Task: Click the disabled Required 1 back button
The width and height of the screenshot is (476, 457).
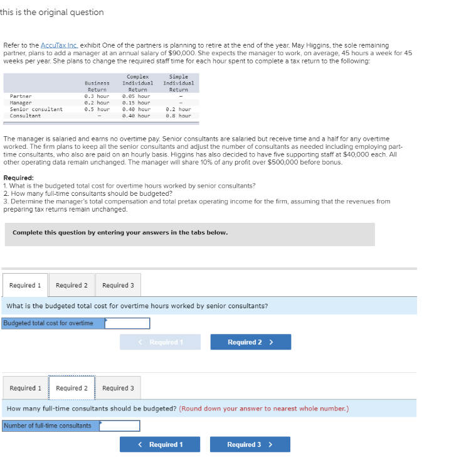Action: coord(160,342)
